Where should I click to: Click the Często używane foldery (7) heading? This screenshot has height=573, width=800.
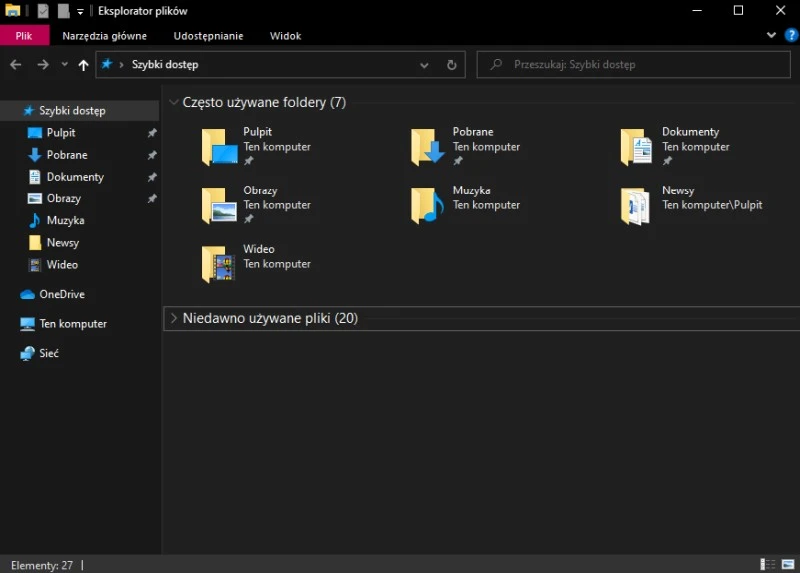[x=264, y=103]
